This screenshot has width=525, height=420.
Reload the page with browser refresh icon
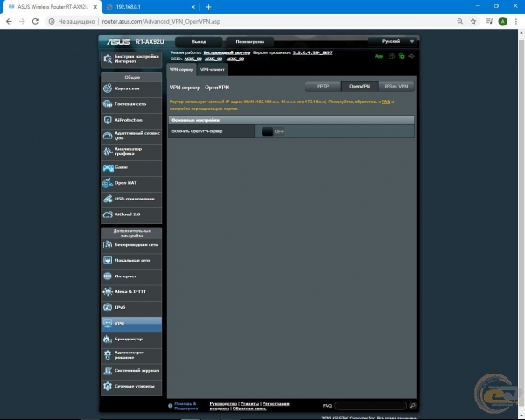(x=36, y=21)
